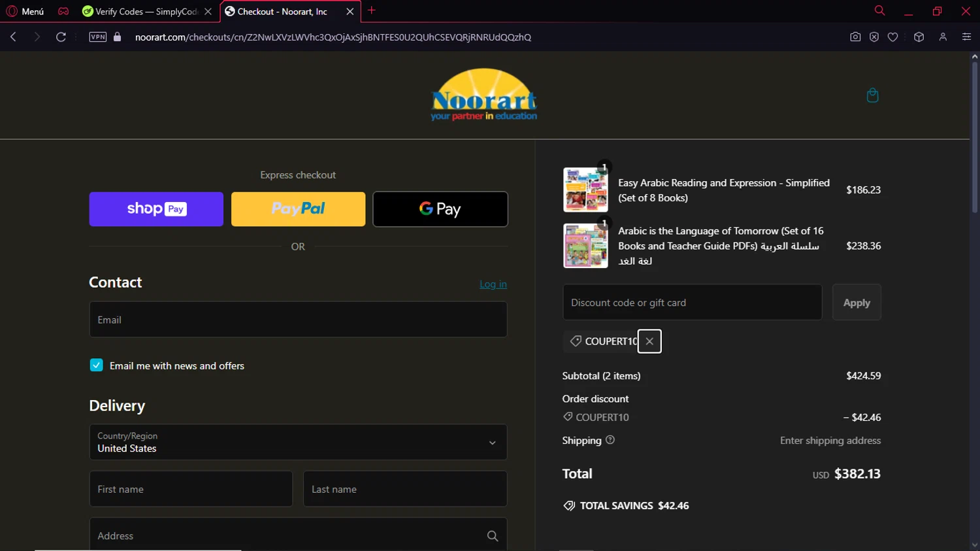Click the COUPERT10 applied tag icon
Image resolution: width=980 pixels, height=551 pixels.
pyautogui.click(x=576, y=341)
